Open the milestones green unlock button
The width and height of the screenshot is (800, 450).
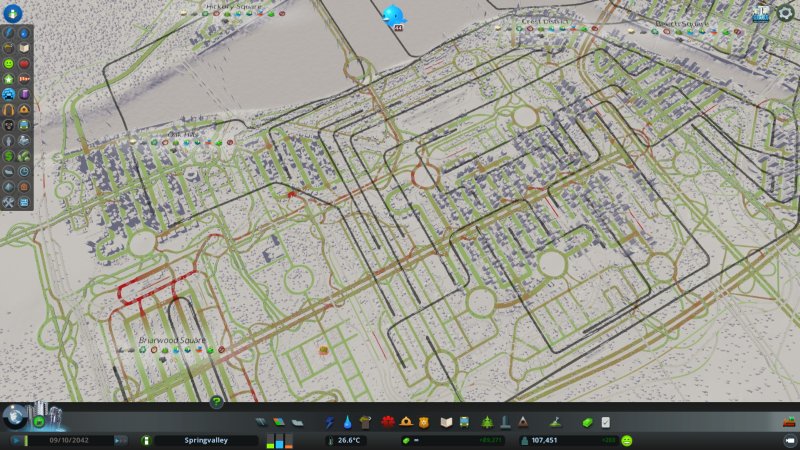click(39, 421)
